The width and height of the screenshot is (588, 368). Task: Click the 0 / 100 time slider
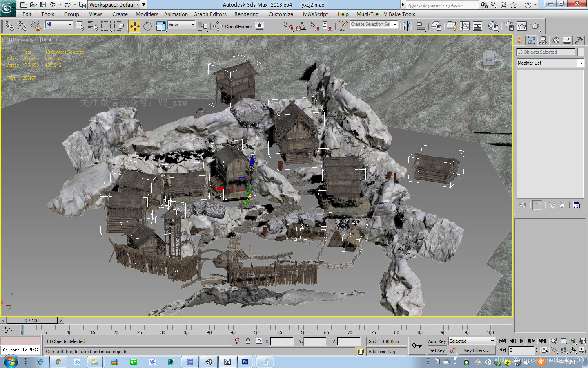pyautogui.click(x=32, y=321)
